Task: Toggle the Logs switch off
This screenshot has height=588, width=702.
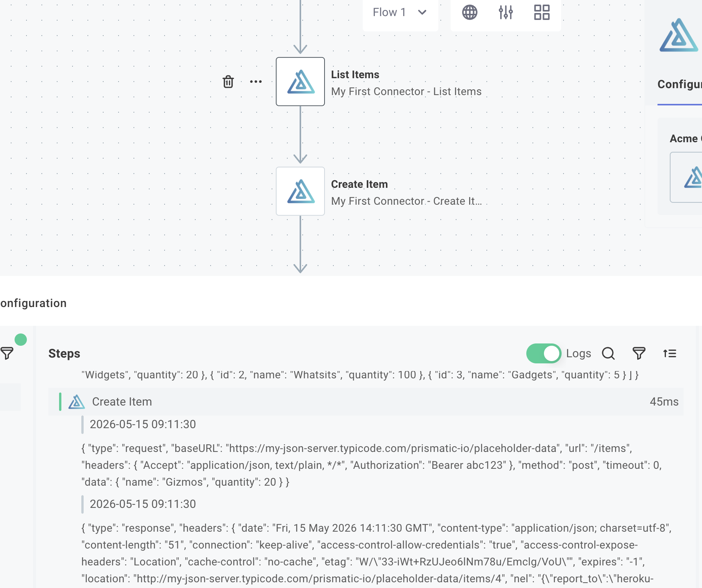Action: [x=544, y=353]
